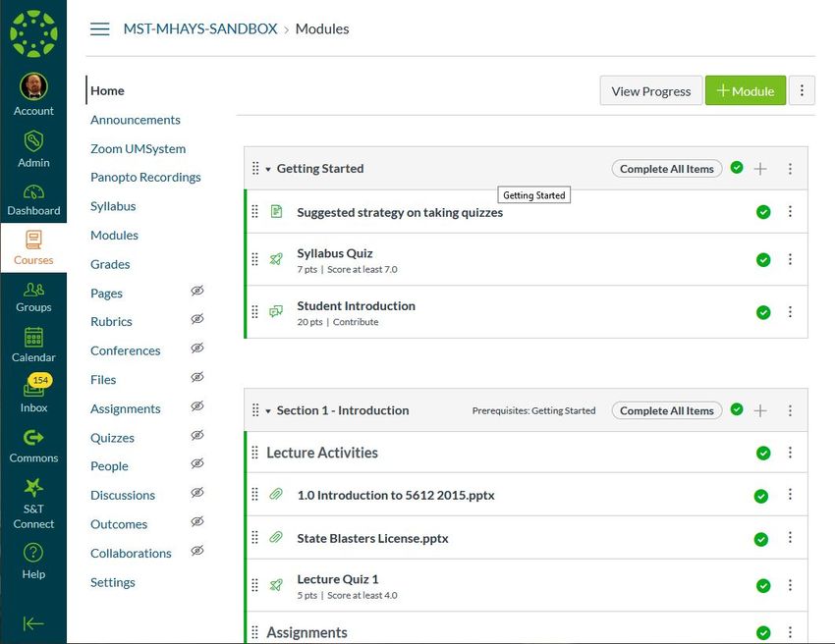Viewport: 835px width, 644px height.
Task: Click the S&T Connect icon
Action: (33, 487)
